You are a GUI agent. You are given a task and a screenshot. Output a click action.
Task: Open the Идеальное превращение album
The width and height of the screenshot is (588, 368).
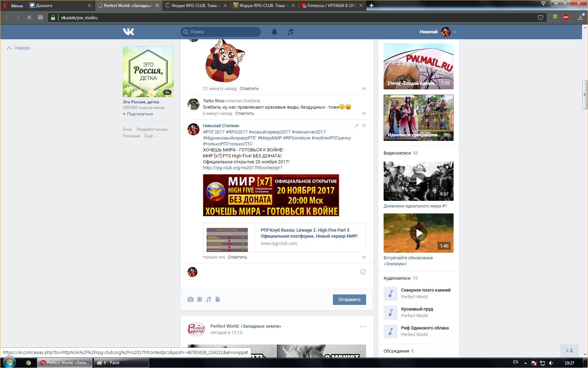click(419, 118)
